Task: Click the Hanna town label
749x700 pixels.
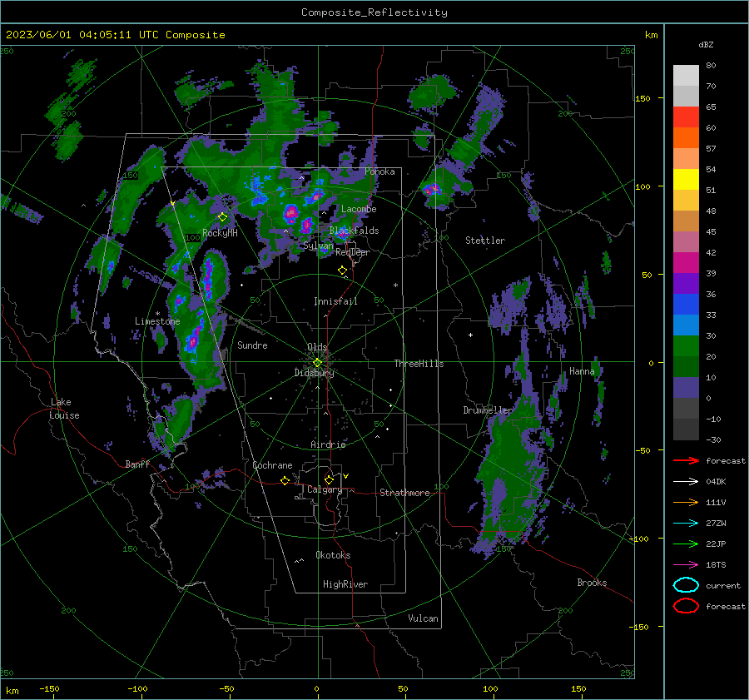Action: (582, 371)
